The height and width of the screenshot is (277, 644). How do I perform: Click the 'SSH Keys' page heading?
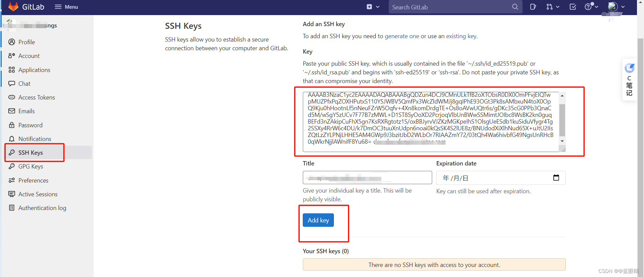pyautogui.click(x=183, y=26)
